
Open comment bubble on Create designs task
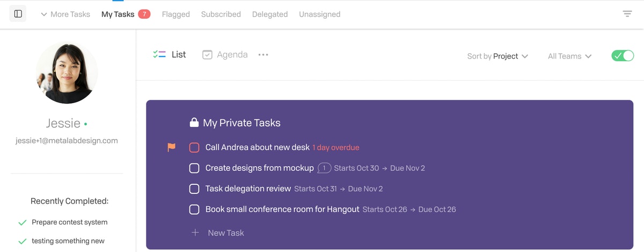pos(324,168)
